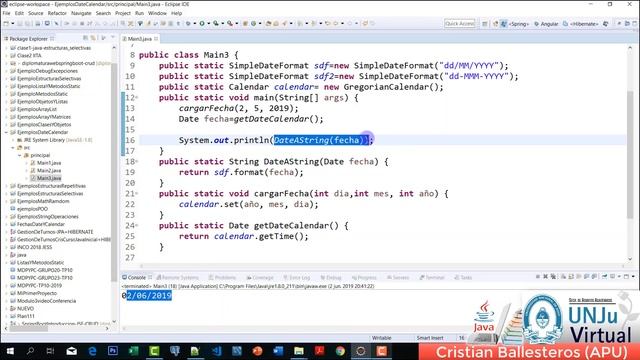Collapse the principal package node
The height and width of the screenshot is (360, 640).
(x=19, y=156)
